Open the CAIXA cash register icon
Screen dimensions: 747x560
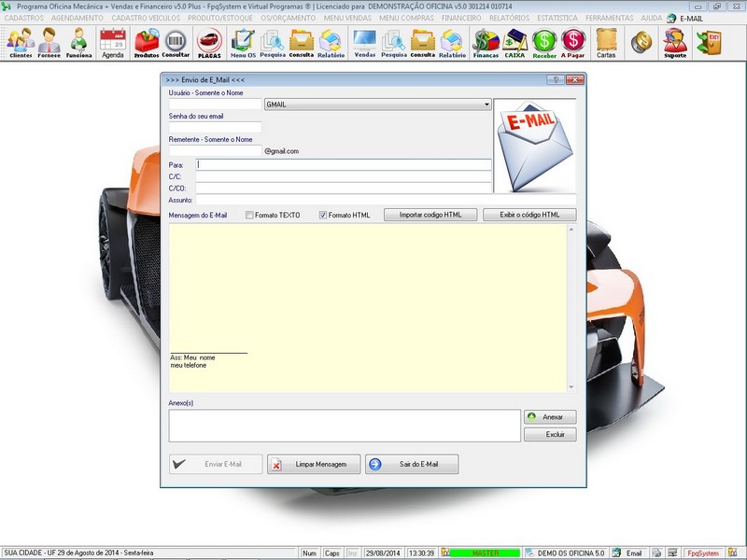click(x=515, y=42)
